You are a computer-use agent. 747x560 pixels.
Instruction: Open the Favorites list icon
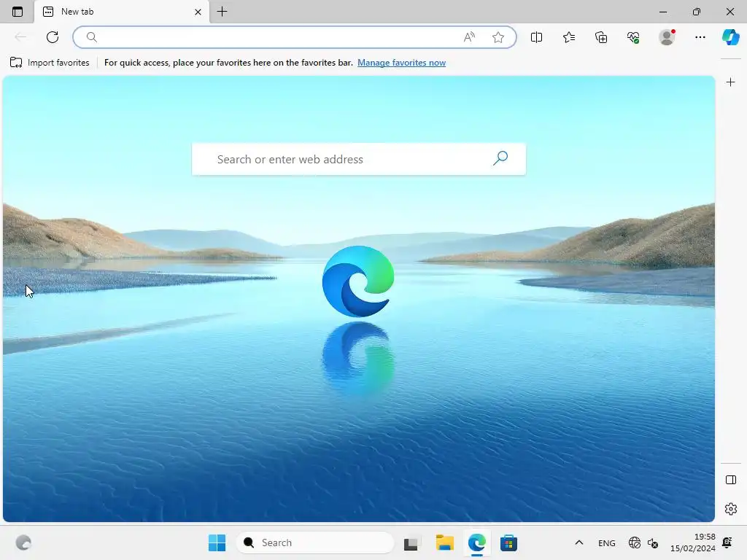[x=569, y=37]
